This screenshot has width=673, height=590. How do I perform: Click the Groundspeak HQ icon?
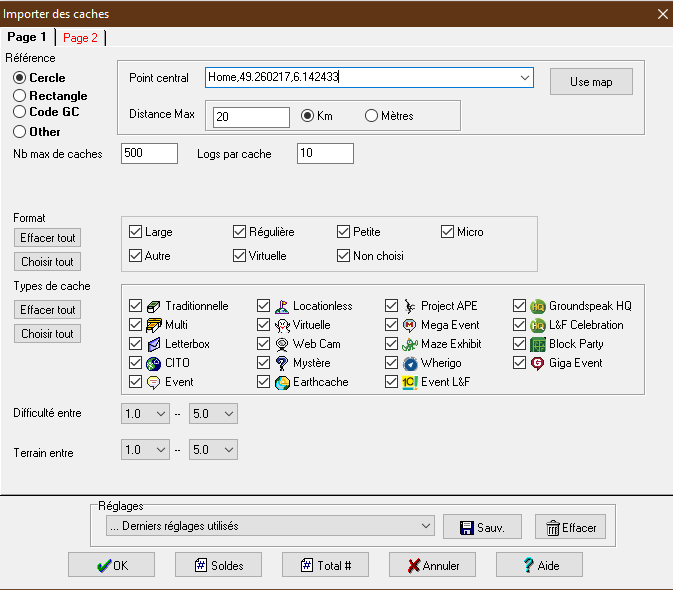[x=538, y=306]
